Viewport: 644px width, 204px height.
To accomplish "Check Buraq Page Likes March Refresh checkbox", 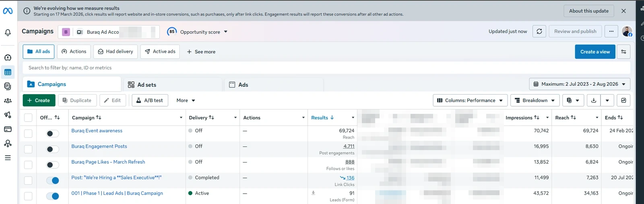I will click(28, 165).
